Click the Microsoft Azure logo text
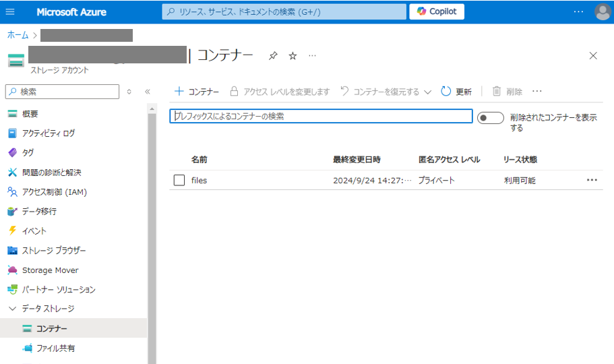Viewport: 614px width, 364px height. (71, 12)
